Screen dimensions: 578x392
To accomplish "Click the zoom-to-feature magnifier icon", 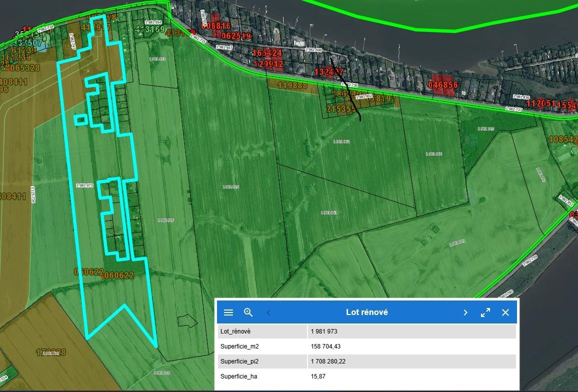I will tap(248, 312).
